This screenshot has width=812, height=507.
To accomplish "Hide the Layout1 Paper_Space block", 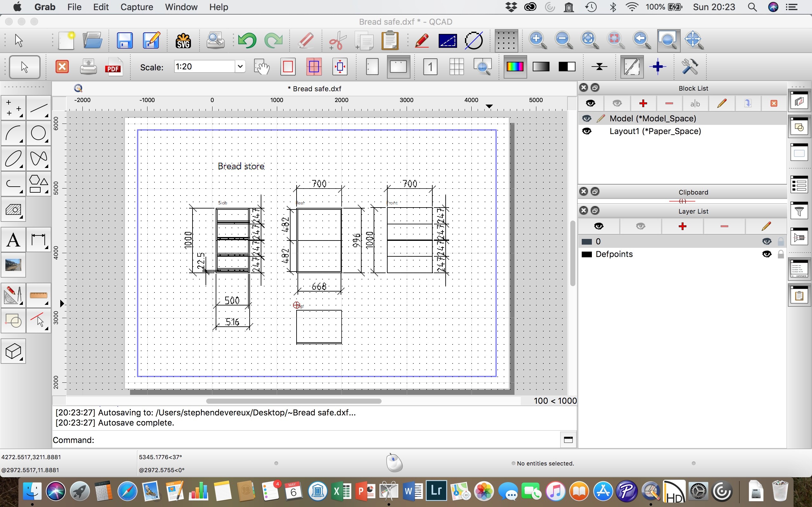I will 586,131.
